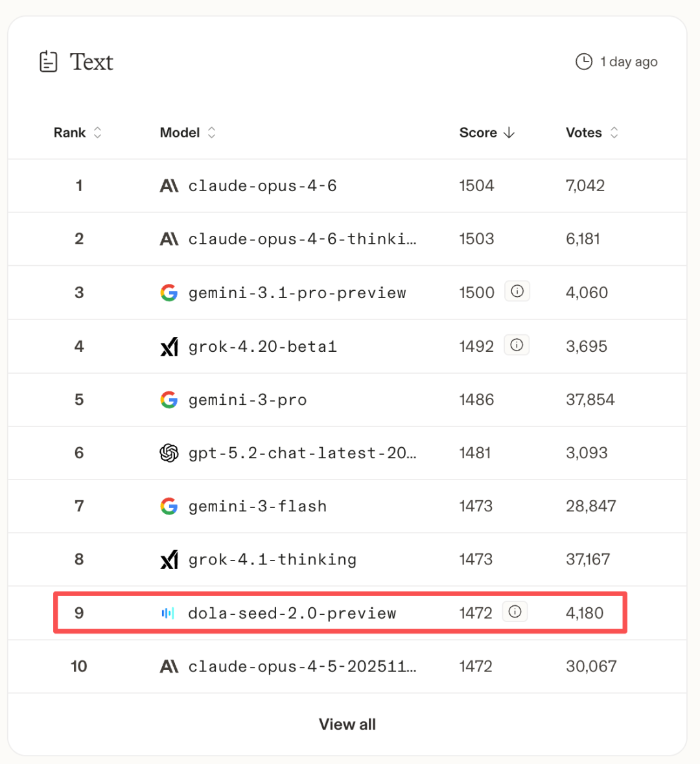This screenshot has height=764, width=700.
Task: Click the Anthropic logo next to claude-opus-4-6
Action: point(169,185)
